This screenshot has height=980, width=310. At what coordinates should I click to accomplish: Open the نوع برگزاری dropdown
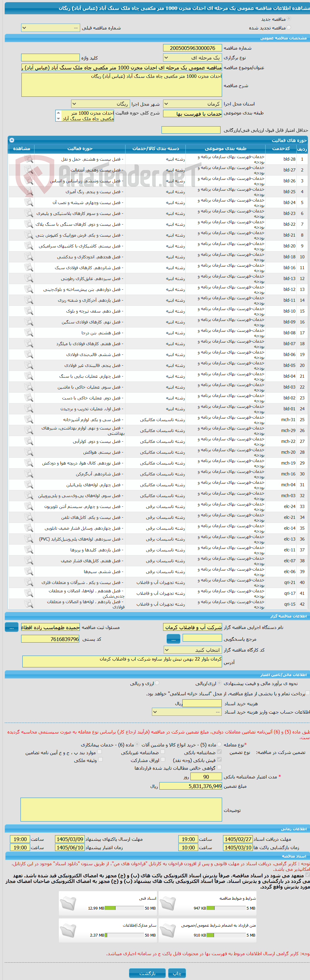(x=192, y=57)
